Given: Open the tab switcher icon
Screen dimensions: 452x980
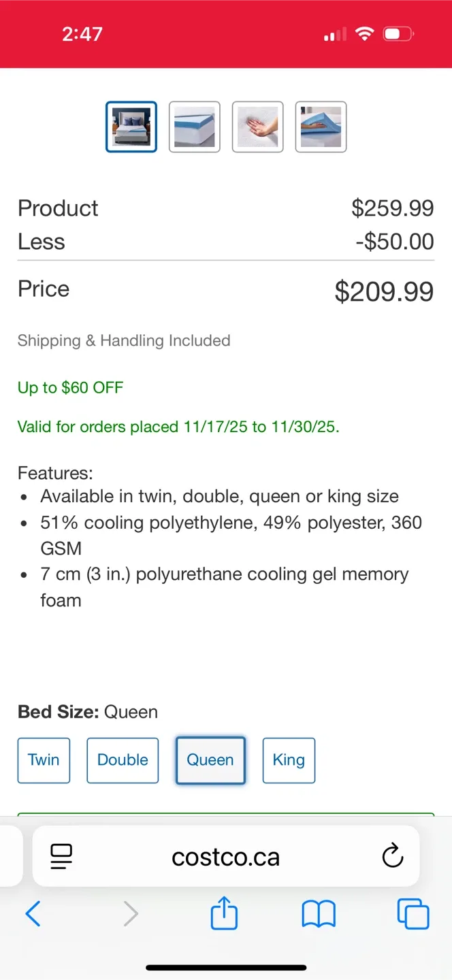Looking at the screenshot, I should [x=413, y=914].
